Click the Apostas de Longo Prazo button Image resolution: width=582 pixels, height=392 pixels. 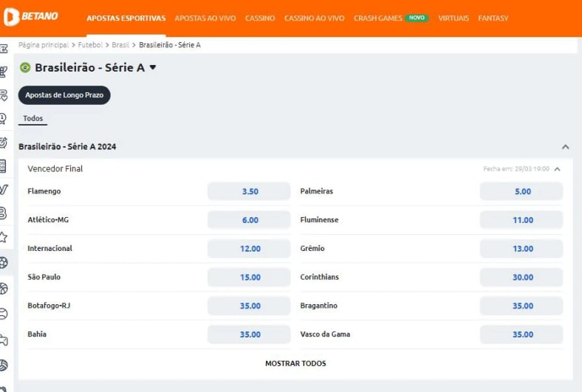click(64, 95)
